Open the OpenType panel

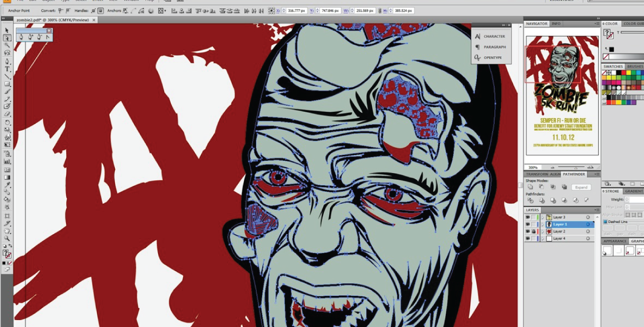click(x=488, y=57)
